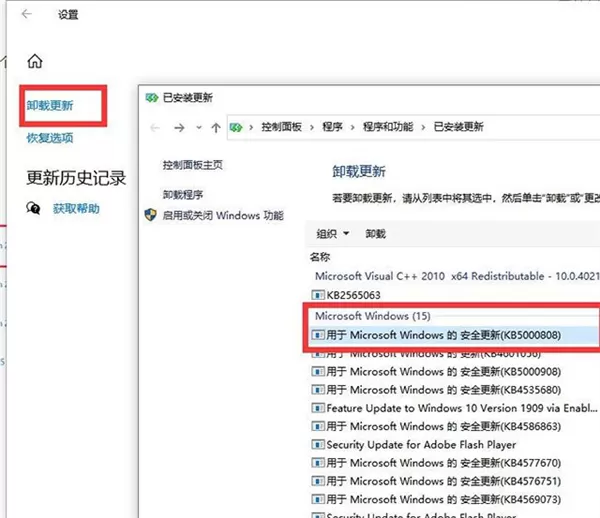Select security update KB5000808
The image size is (600, 518).
point(453,335)
